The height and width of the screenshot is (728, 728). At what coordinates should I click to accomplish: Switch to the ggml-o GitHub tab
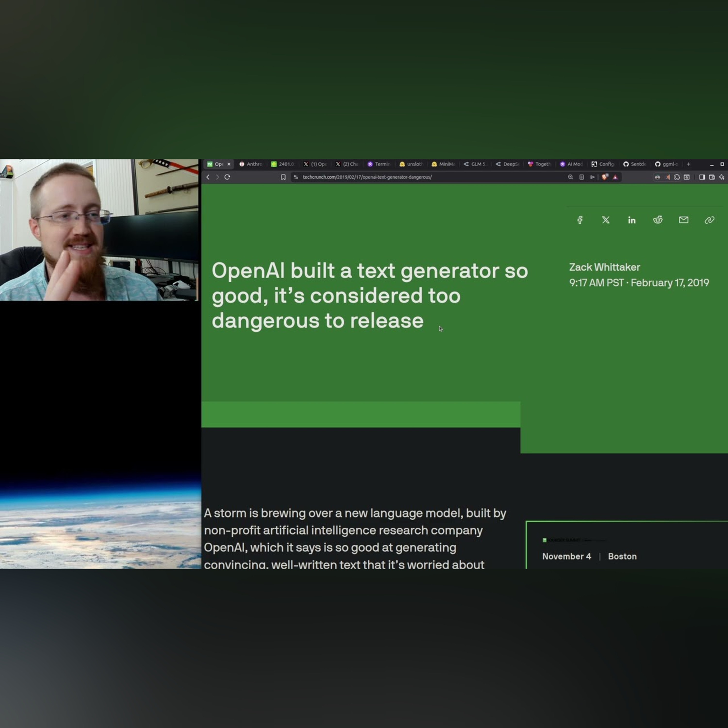pyautogui.click(x=667, y=164)
